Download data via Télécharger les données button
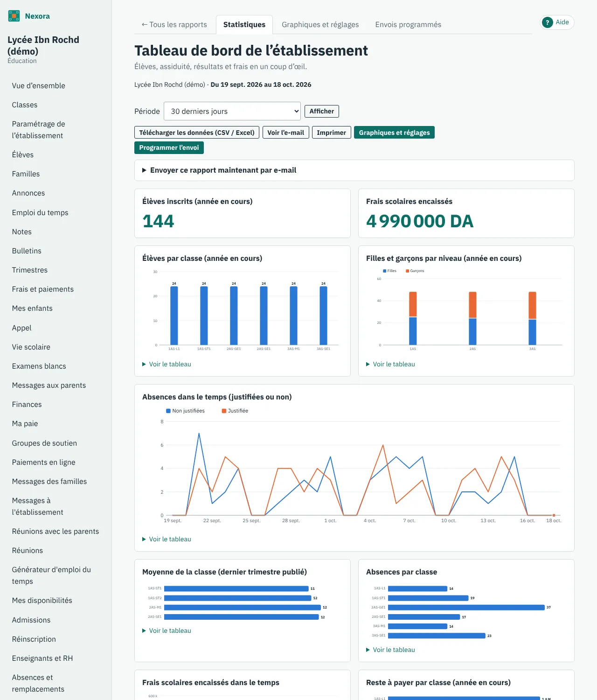The width and height of the screenshot is (597, 700). (x=197, y=133)
